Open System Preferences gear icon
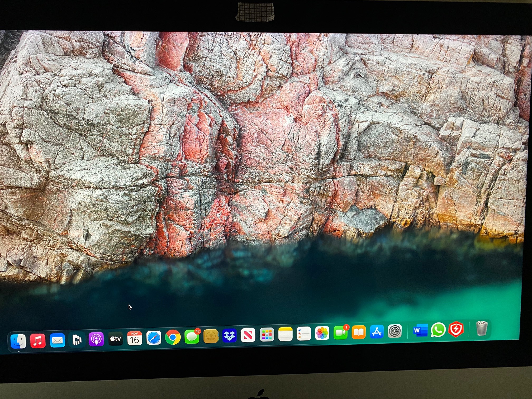This screenshot has height=399, width=532. pos(395,331)
